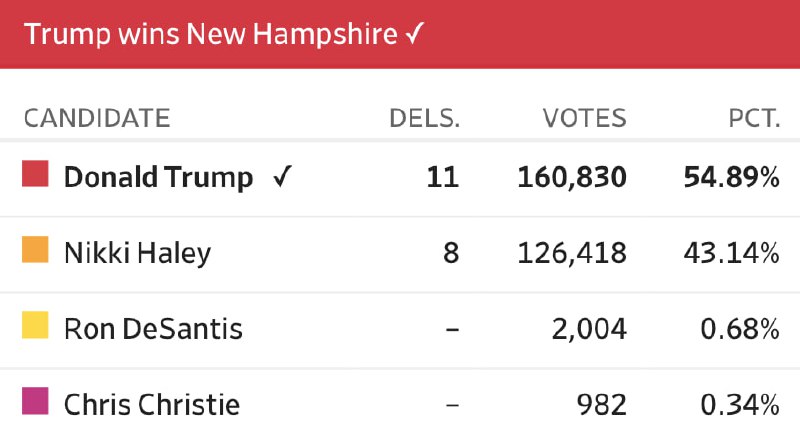Select the Ron DeSantis candidate name
The image size is (800, 442).
[x=153, y=328]
